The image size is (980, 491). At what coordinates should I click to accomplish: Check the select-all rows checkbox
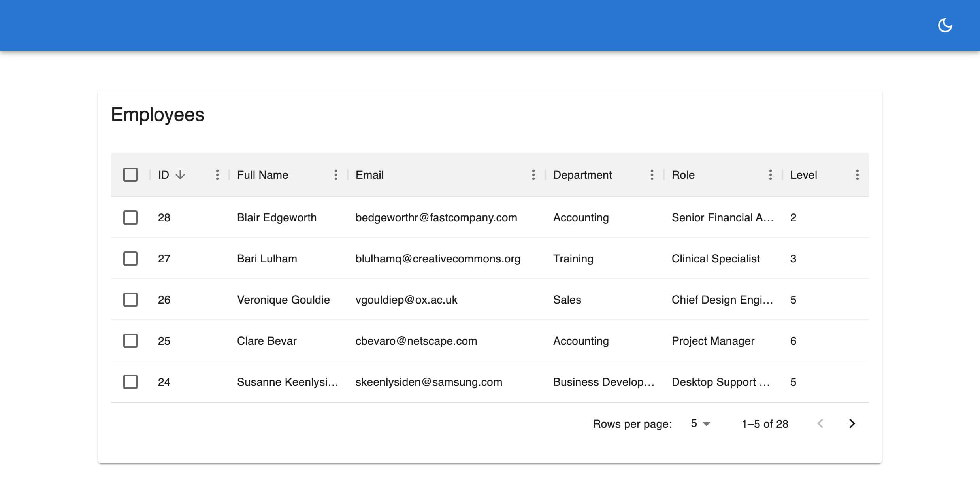click(130, 175)
